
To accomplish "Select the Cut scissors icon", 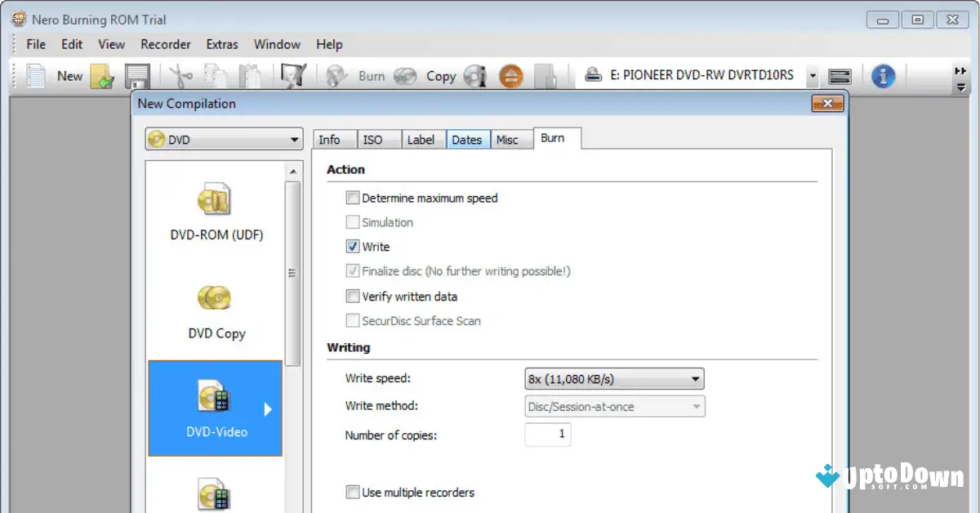I will 183,75.
